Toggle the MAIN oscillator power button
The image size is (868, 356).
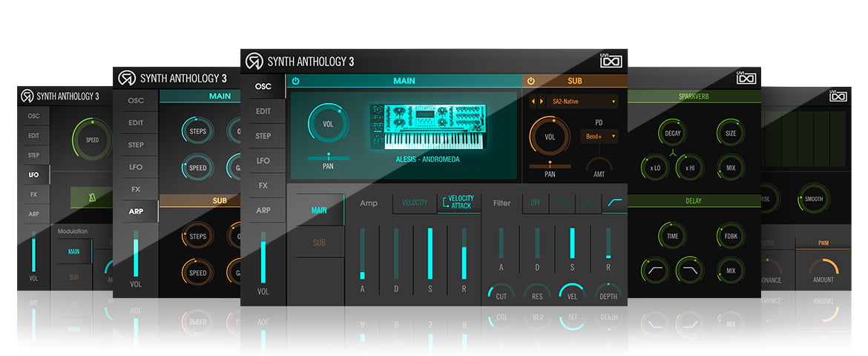(x=295, y=81)
